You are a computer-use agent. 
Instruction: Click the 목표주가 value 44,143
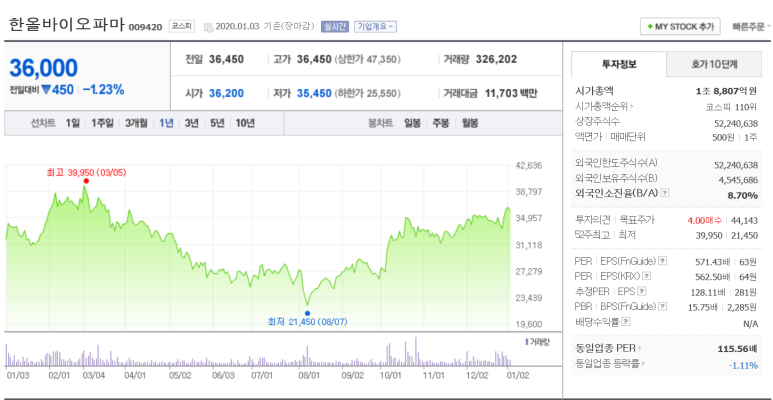pos(745,220)
